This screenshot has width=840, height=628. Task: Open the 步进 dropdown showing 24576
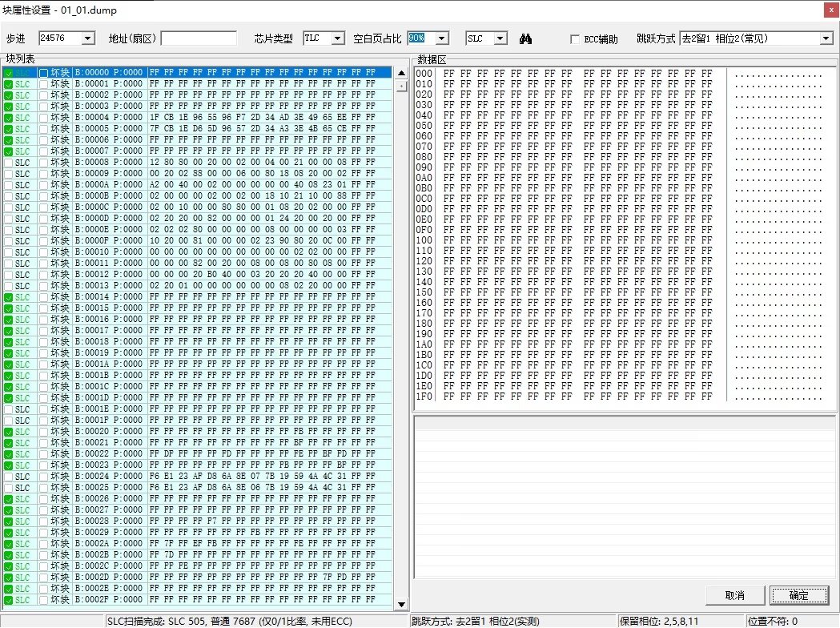[88, 38]
